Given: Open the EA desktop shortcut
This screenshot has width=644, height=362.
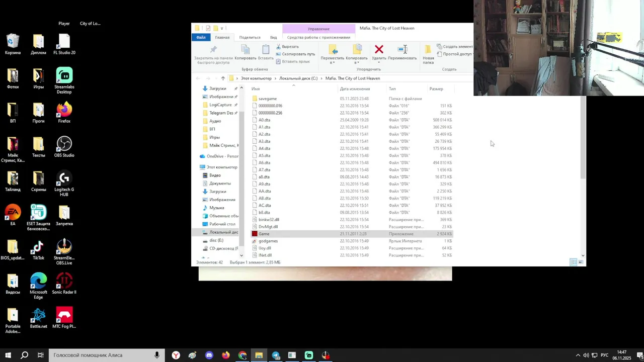Looking at the screenshot, I should pos(13,215).
